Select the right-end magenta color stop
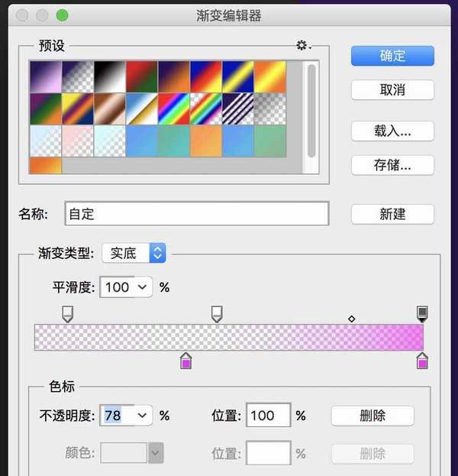458x476 pixels. point(422,361)
